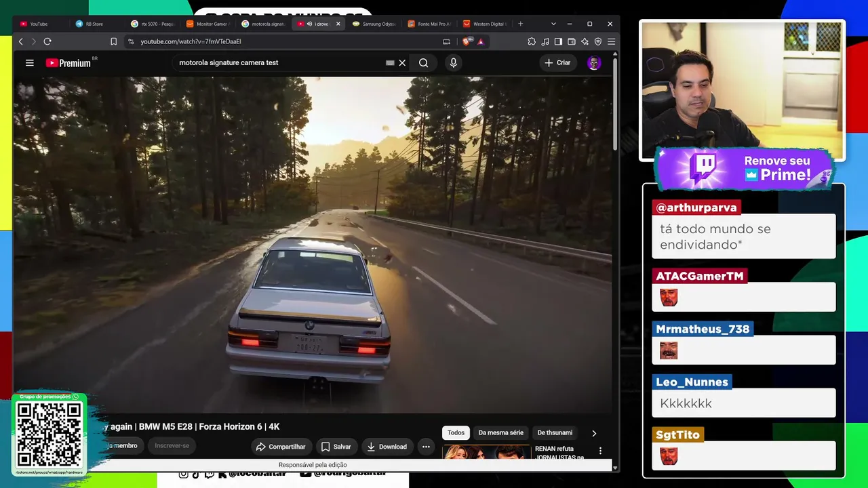Show more filter chips arrow
The height and width of the screenshot is (488, 868).
594,433
